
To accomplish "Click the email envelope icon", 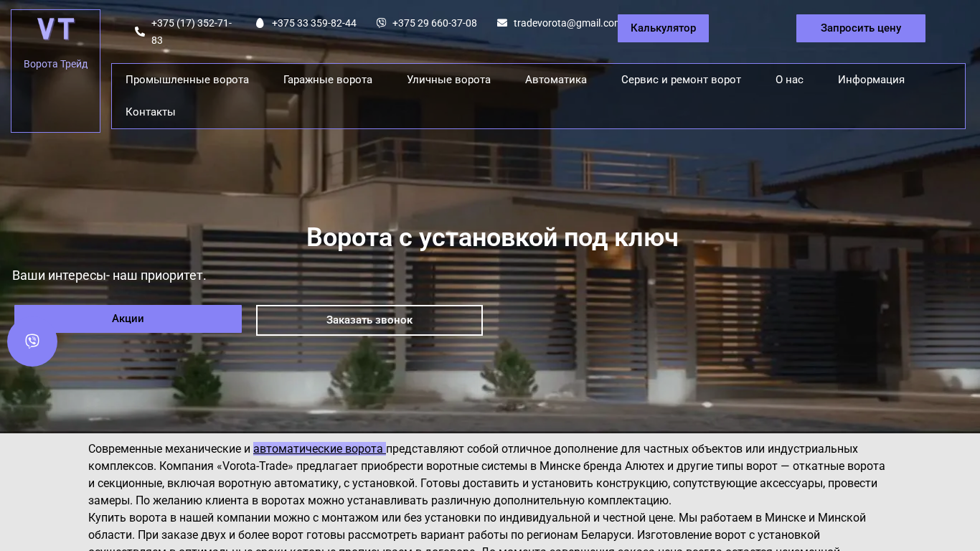I will (x=502, y=23).
